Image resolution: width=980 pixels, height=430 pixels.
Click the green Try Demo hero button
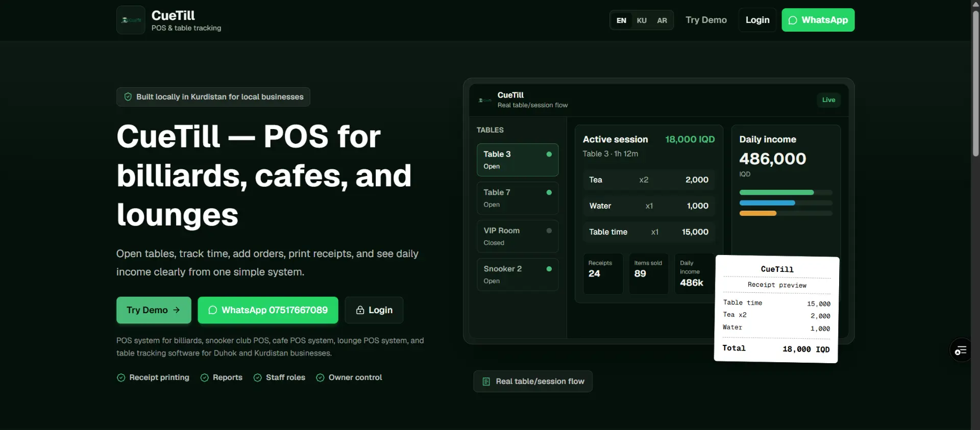pos(154,310)
